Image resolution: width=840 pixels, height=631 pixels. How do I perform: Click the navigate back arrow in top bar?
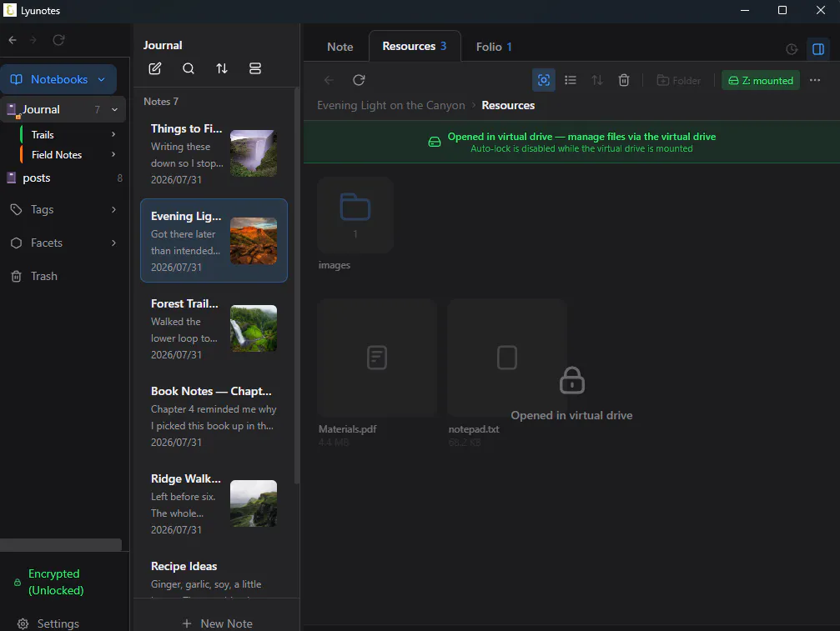coord(13,40)
